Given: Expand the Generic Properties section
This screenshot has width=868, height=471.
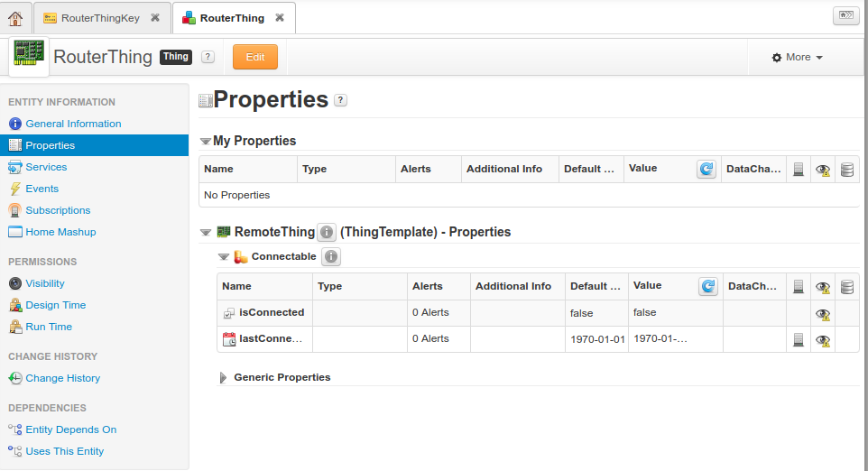Looking at the screenshot, I should (x=223, y=377).
